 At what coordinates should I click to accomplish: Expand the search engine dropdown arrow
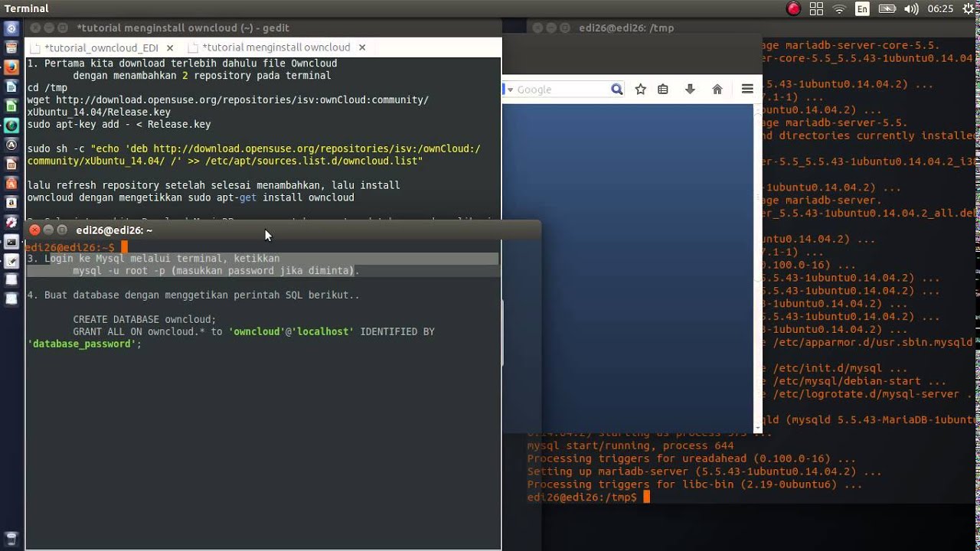(x=510, y=90)
